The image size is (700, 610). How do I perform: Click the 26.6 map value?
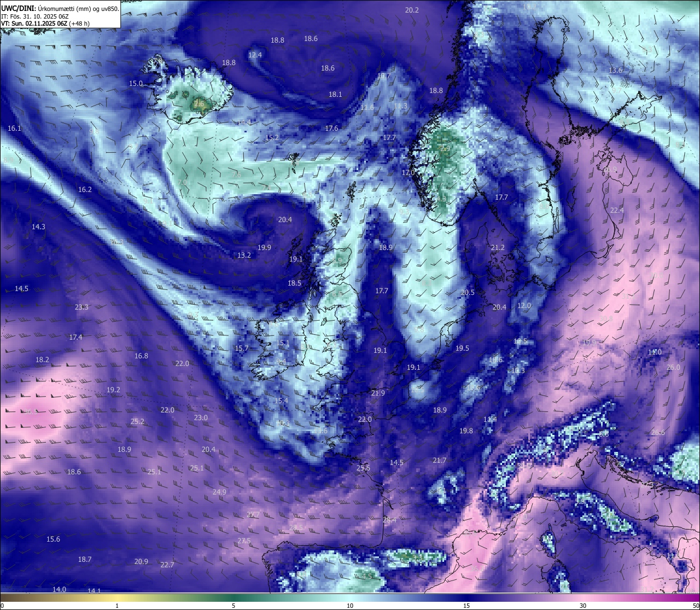658,433
